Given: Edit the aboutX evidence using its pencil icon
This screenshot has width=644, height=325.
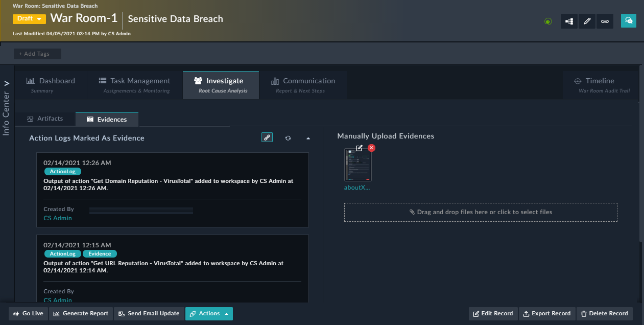Looking at the screenshot, I should pos(359,148).
